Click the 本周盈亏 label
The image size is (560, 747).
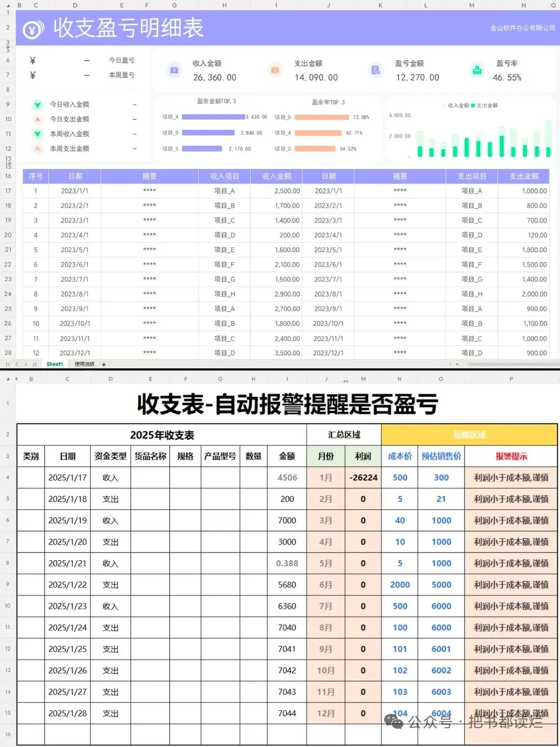pos(121,75)
